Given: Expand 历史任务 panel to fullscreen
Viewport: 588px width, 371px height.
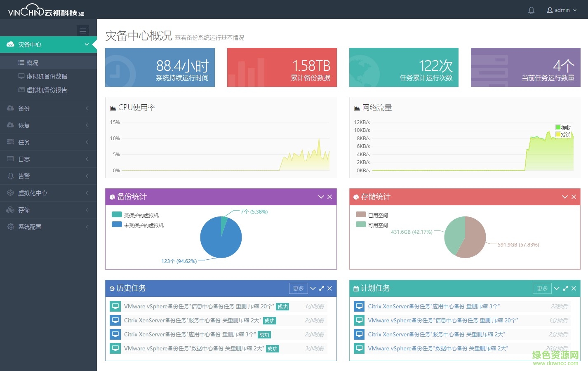Looking at the screenshot, I should coord(322,289).
